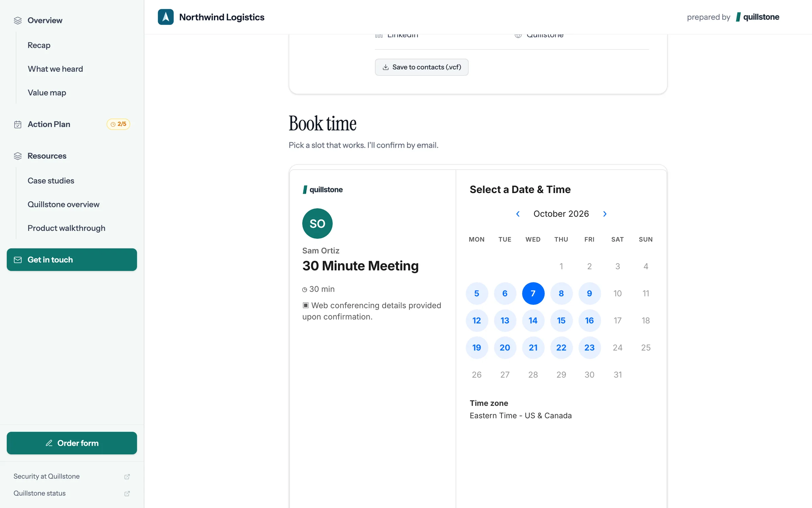The width and height of the screenshot is (812, 508).
Task: Click the quillstone logo in the header
Action: coord(758,17)
